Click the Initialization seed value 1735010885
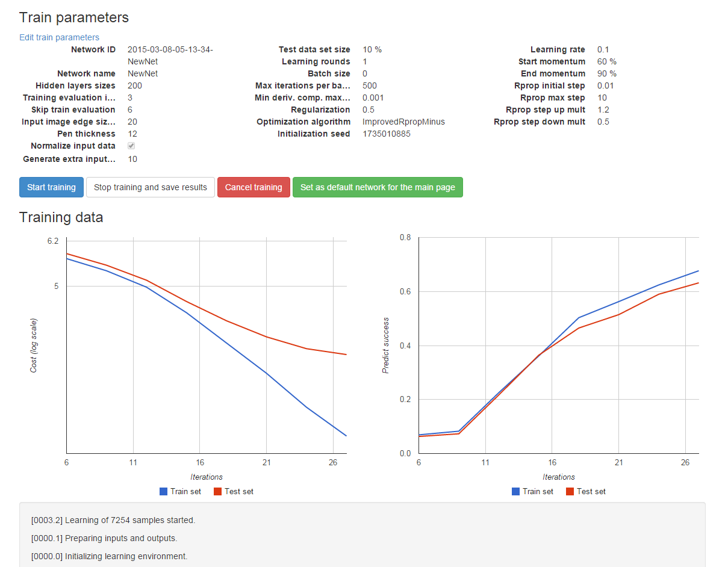Image resolution: width=728 pixels, height=567 pixels. [387, 134]
